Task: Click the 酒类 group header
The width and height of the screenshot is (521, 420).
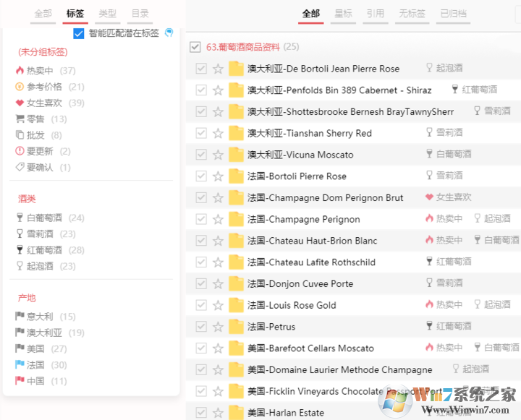Action: [27, 199]
